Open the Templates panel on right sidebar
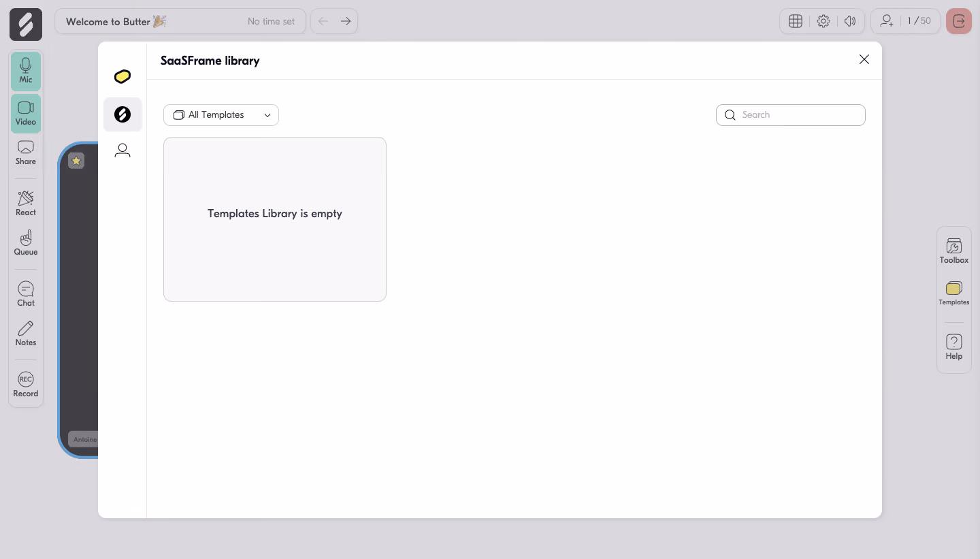980x559 pixels. (954, 293)
